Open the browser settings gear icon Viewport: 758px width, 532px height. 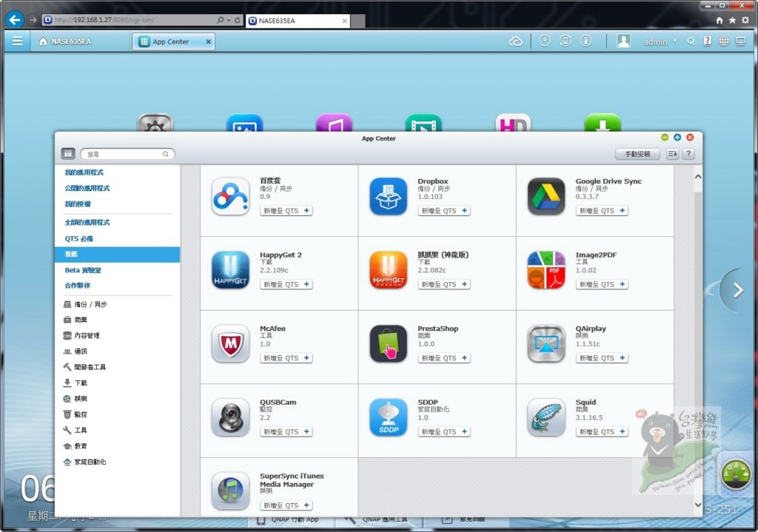coord(745,20)
